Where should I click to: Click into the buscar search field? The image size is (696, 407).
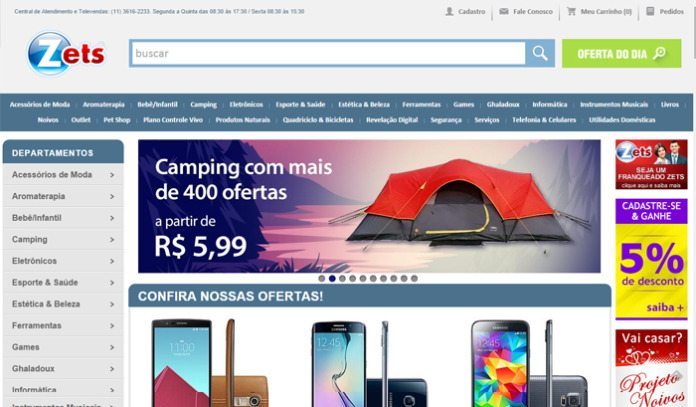point(328,53)
